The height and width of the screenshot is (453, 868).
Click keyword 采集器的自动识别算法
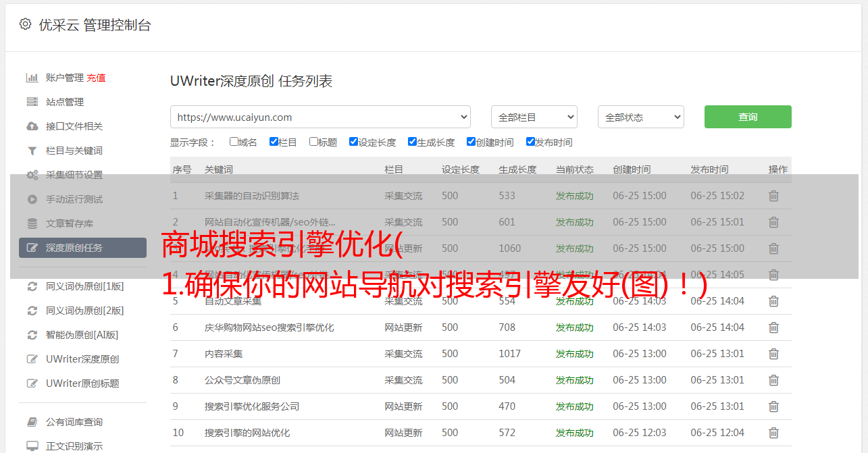[x=252, y=196]
